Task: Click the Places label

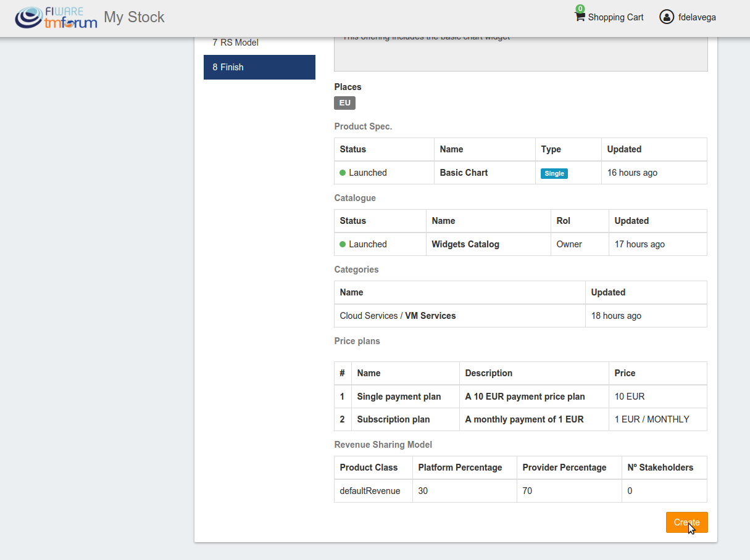Action: (x=348, y=87)
